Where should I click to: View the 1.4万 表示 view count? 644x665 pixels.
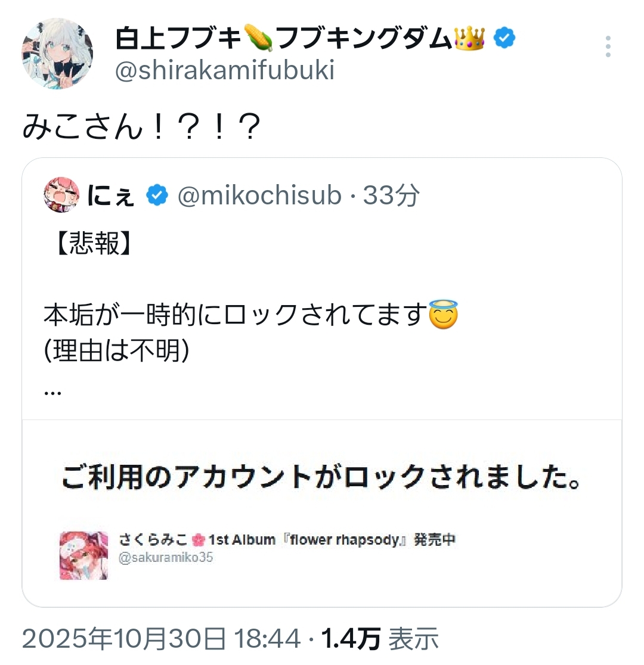(x=380, y=639)
